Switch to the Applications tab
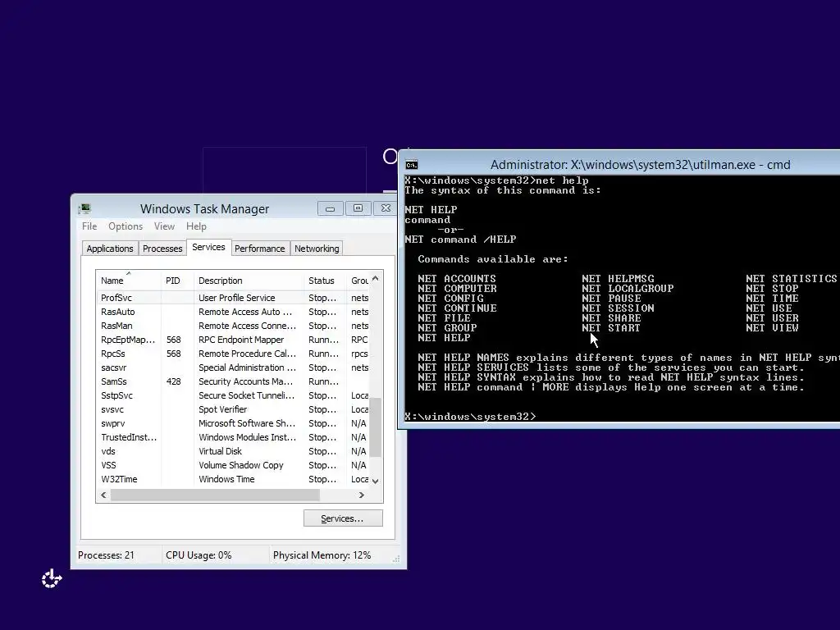 click(x=110, y=249)
